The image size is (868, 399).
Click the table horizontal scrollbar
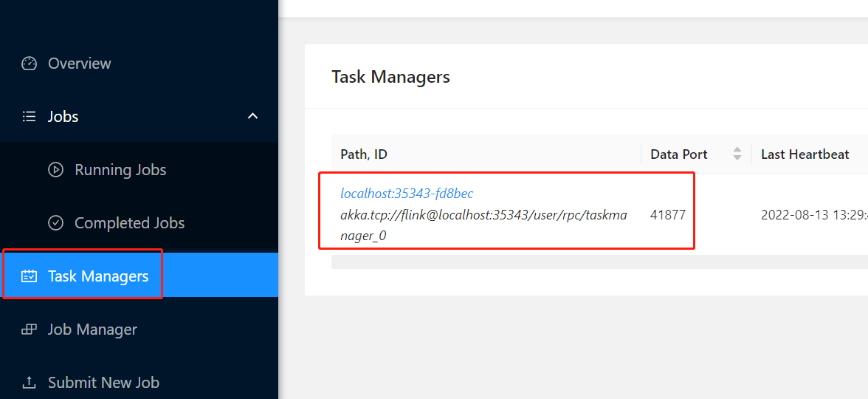[x=599, y=262]
